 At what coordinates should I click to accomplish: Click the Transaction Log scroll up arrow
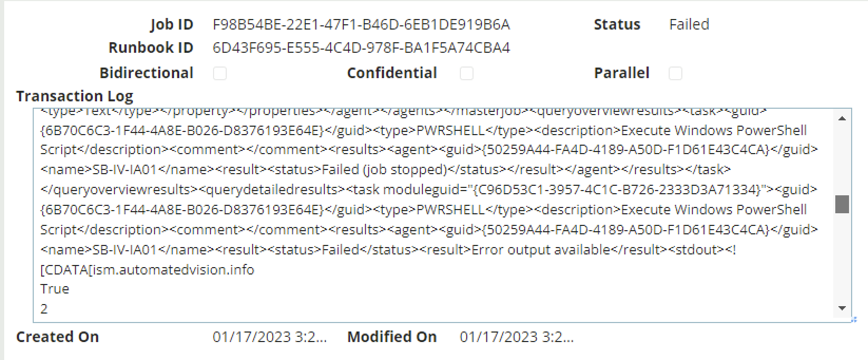(842, 118)
